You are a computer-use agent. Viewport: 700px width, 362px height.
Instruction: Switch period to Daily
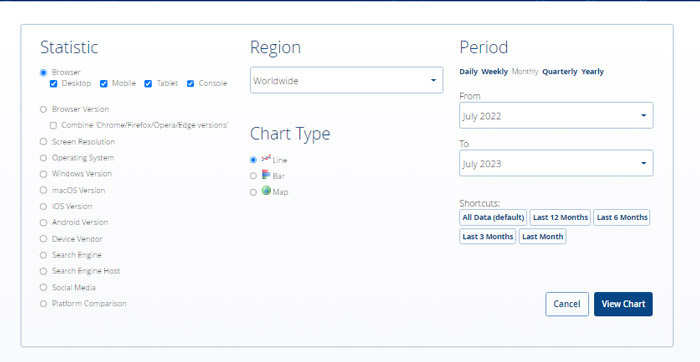(468, 71)
